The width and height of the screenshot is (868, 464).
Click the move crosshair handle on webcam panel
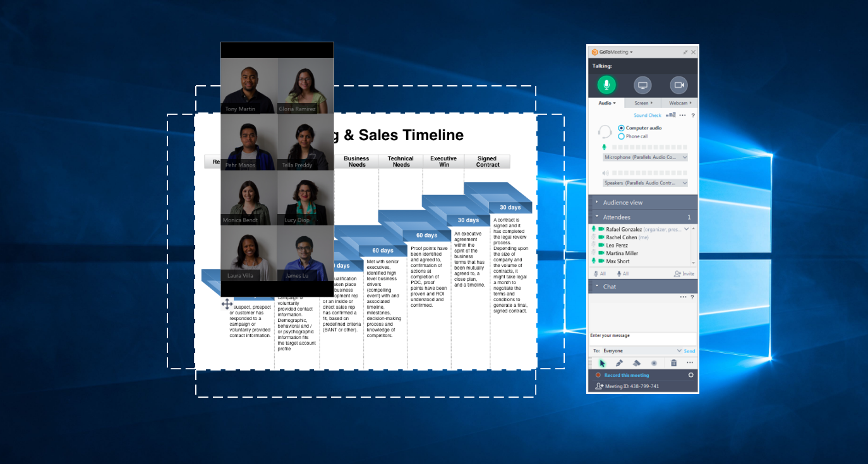click(227, 304)
